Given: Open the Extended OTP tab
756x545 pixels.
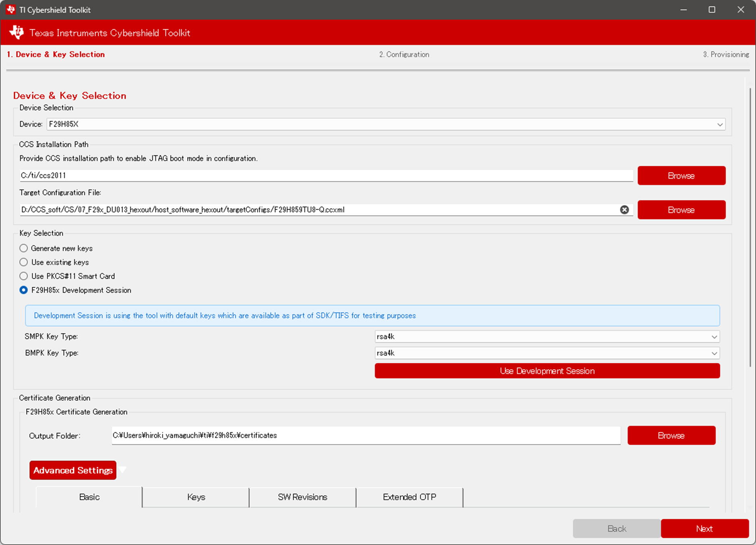Looking at the screenshot, I should click(x=409, y=497).
